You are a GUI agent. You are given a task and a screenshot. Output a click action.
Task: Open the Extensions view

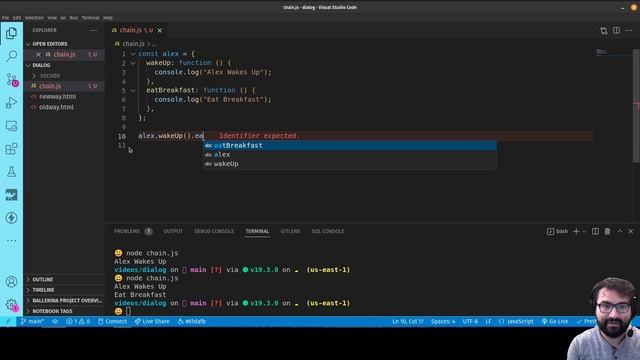(x=11, y=149)
